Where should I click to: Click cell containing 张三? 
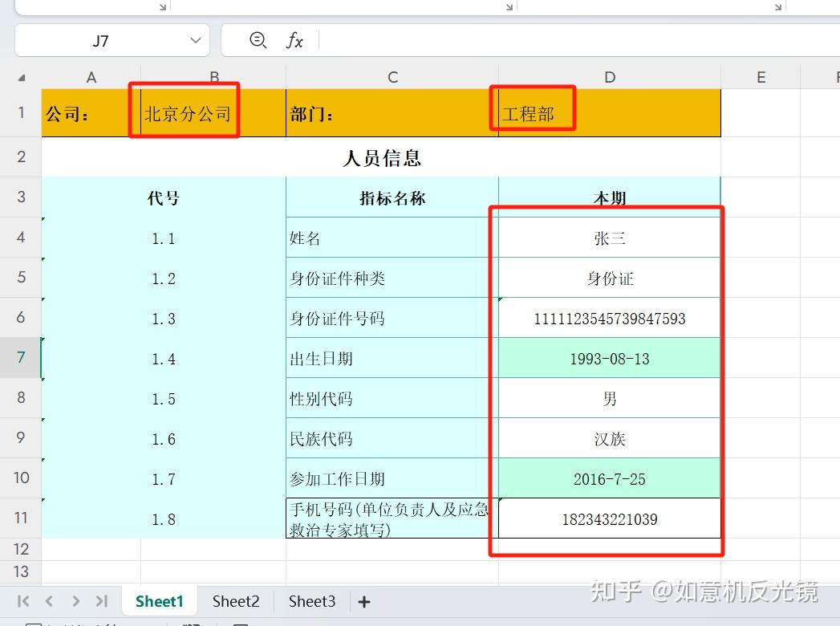610,238
